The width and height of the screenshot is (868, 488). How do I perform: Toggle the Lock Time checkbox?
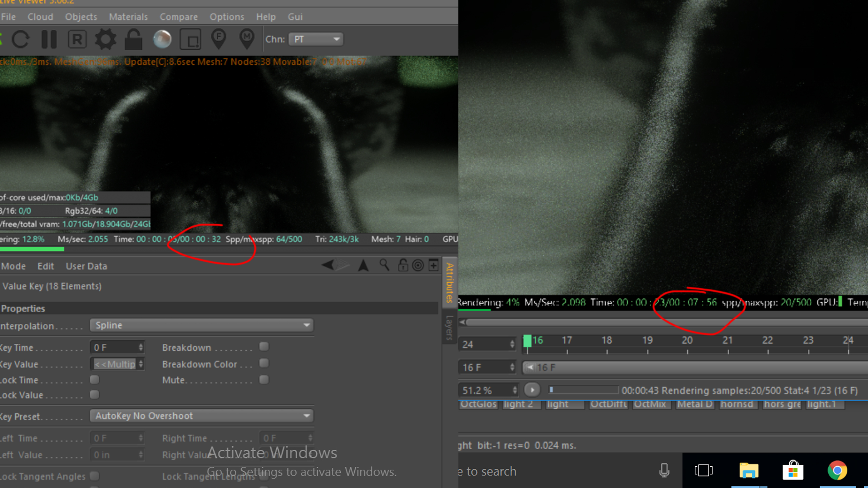[95, 380]
